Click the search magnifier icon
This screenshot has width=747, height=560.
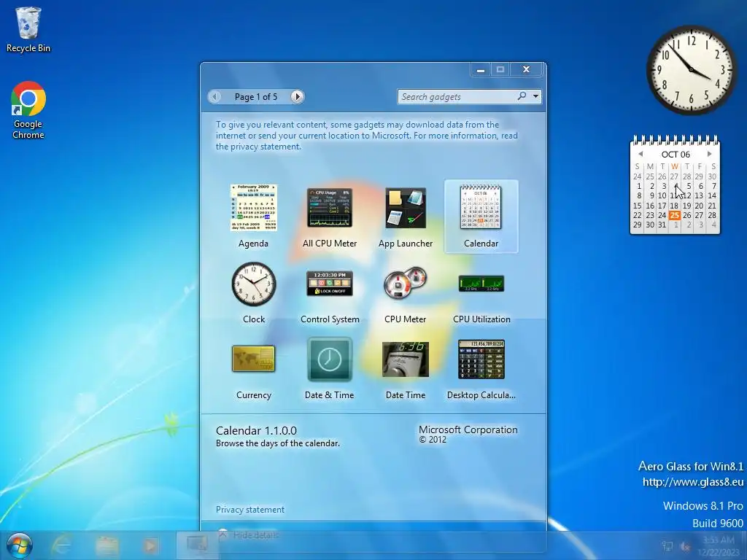(522, 96)
